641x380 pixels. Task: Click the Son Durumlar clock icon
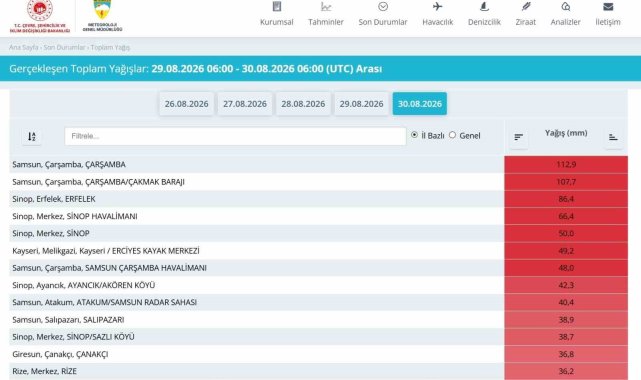383,7
